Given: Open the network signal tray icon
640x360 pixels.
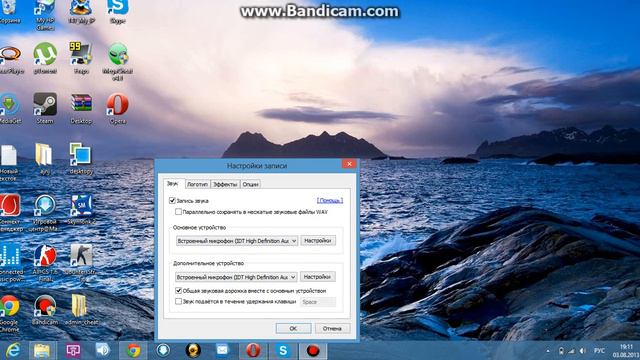Looking at the screenshot, I should 572,351.
